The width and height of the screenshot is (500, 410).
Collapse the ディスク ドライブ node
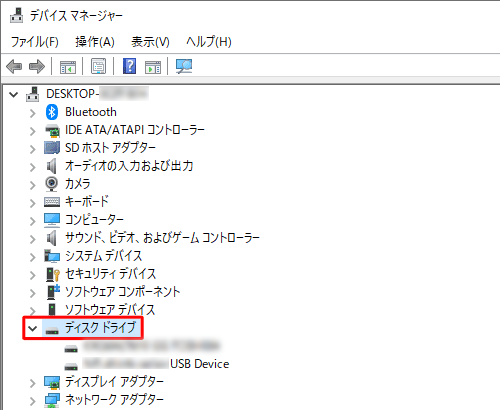coord(32,329)
